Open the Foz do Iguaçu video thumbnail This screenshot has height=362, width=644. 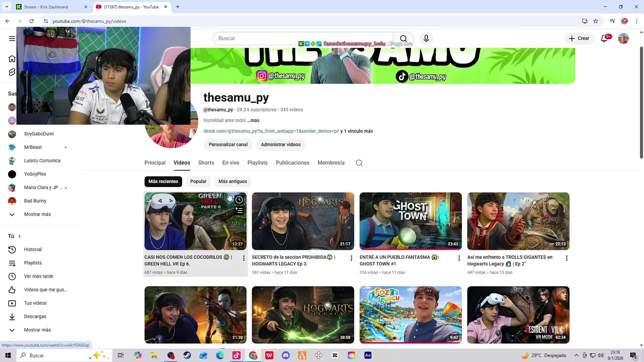(x=411, y=315)
